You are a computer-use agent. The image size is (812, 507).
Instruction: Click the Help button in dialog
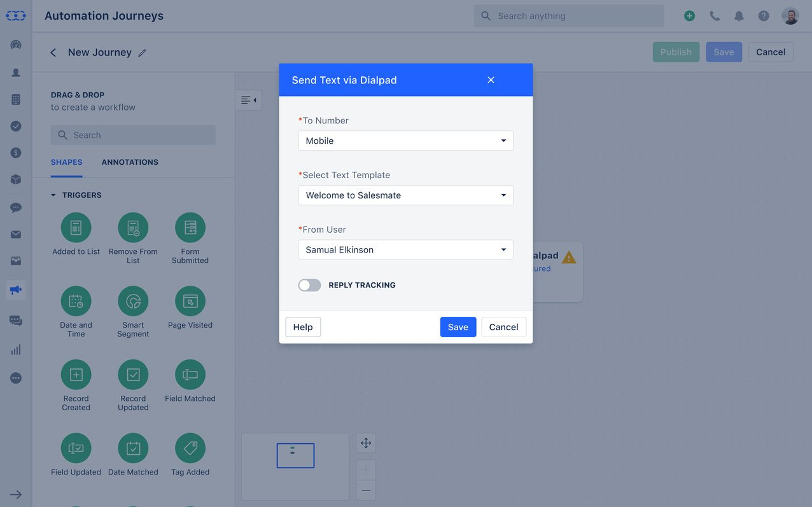pos(303,327)
